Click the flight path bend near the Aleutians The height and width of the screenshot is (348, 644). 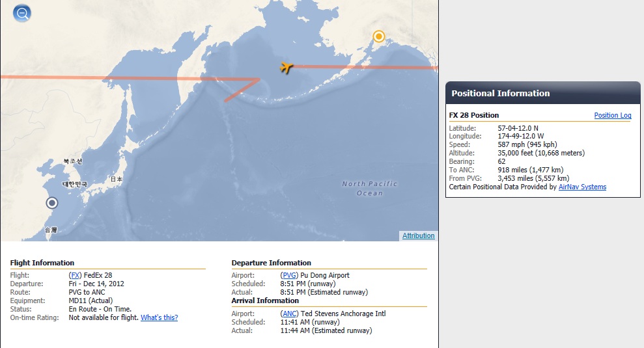point(259,79)
